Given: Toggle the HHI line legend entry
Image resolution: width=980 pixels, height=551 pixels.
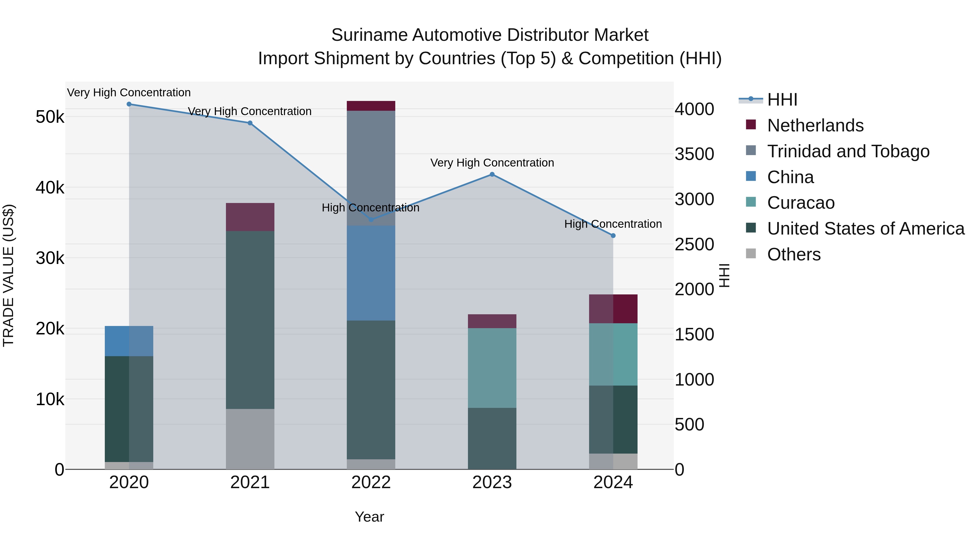Looking at the screenshot, I should [768, 100].
